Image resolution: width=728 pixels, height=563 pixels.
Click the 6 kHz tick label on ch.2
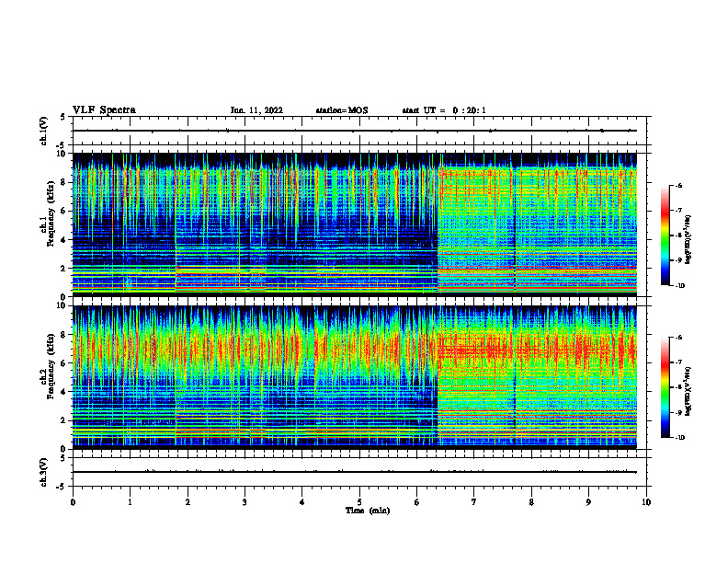pyautogui.click(x=63, y=363)
